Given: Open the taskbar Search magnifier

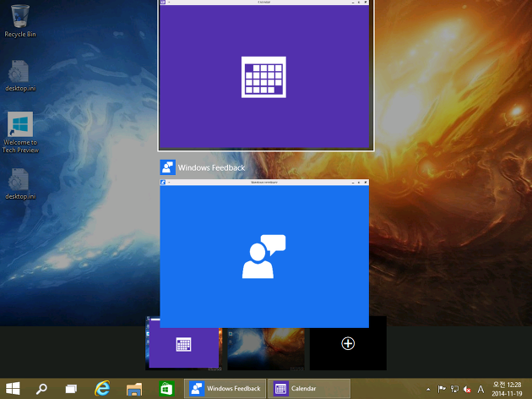Looking at the screenshot, I should click(x=41, y=389).
